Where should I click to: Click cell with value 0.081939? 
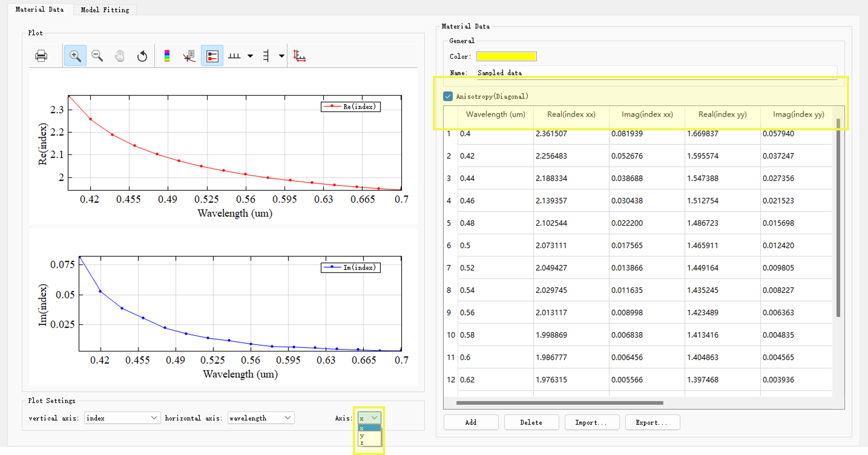pos(647,134)
